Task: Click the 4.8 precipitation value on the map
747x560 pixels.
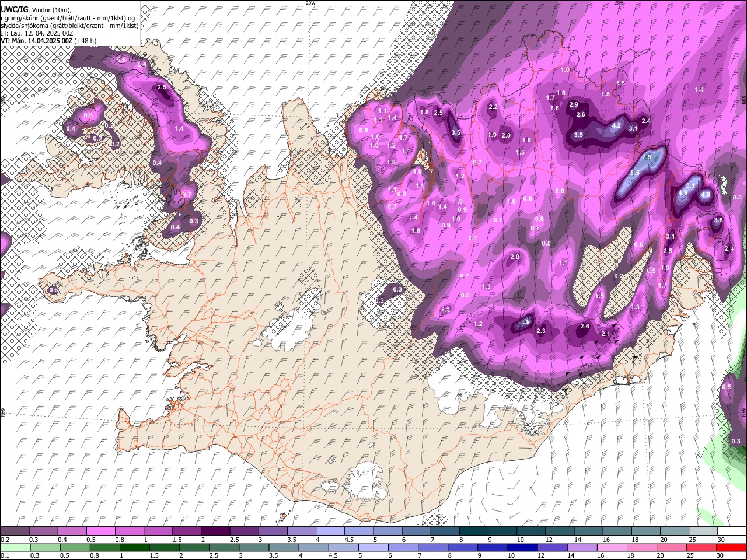Action: tap(705, 194)
